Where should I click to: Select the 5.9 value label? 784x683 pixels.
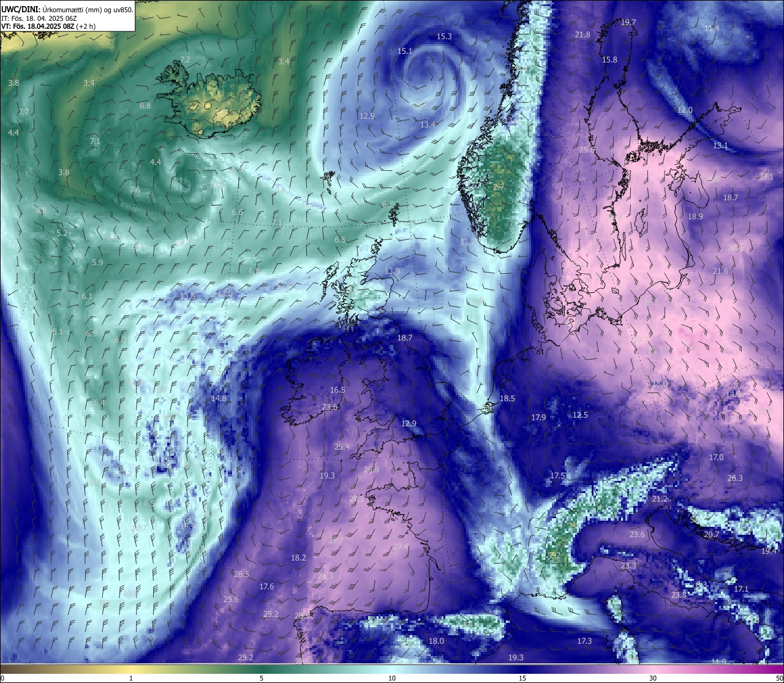pyautogui.click(x=97, y=262)
